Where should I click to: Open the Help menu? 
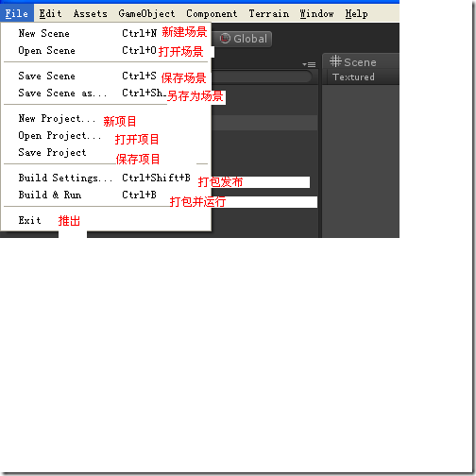click(356, 13)
